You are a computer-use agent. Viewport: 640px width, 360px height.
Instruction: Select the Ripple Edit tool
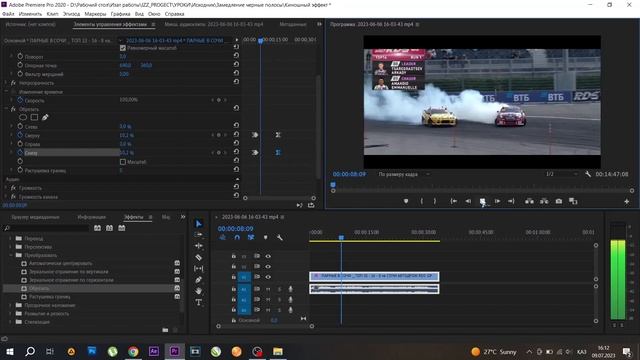(x=198, y=246)
